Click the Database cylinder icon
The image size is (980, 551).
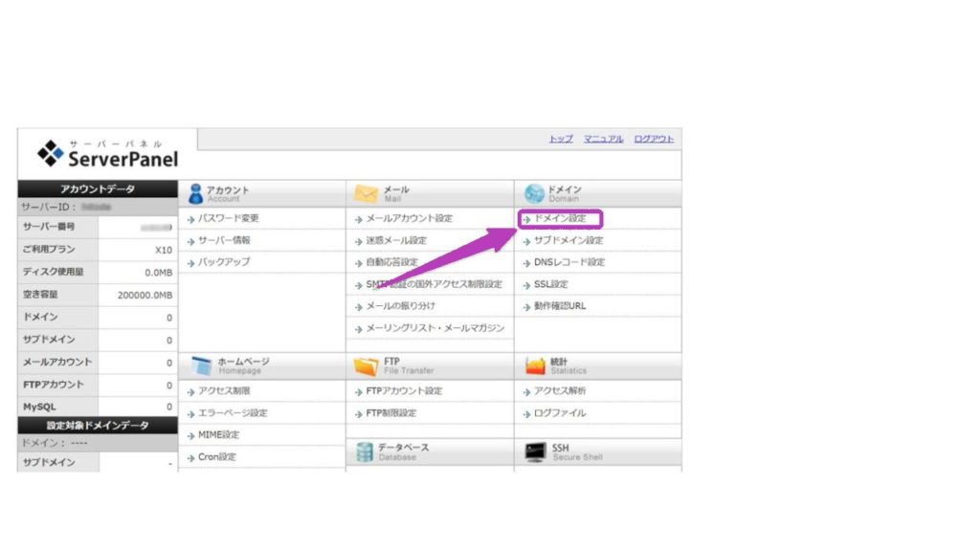click(365, 452)
